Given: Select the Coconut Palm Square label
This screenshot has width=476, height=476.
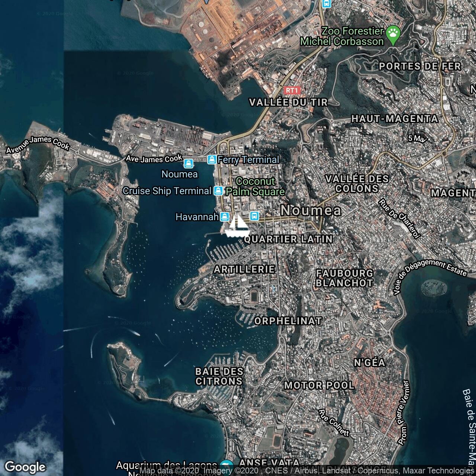Looking at the screenshot, I should click(255, 187).
